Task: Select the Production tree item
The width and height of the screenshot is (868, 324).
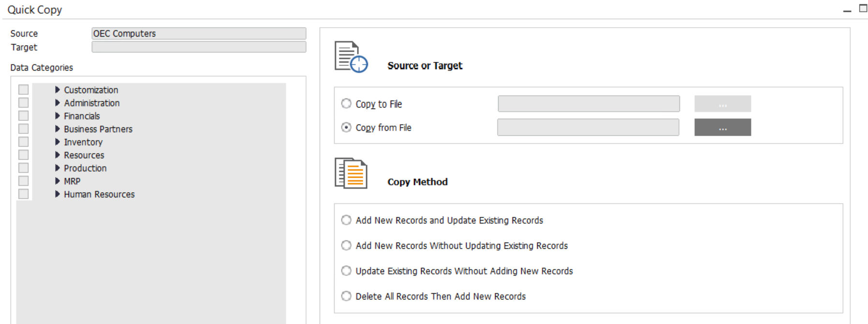Action: [85, 168]
